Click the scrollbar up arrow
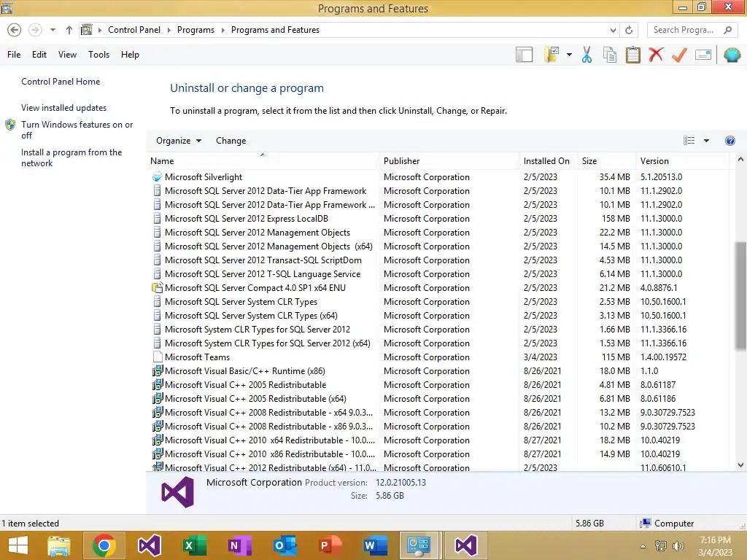 pyautogui.click(x=740, y=160)
